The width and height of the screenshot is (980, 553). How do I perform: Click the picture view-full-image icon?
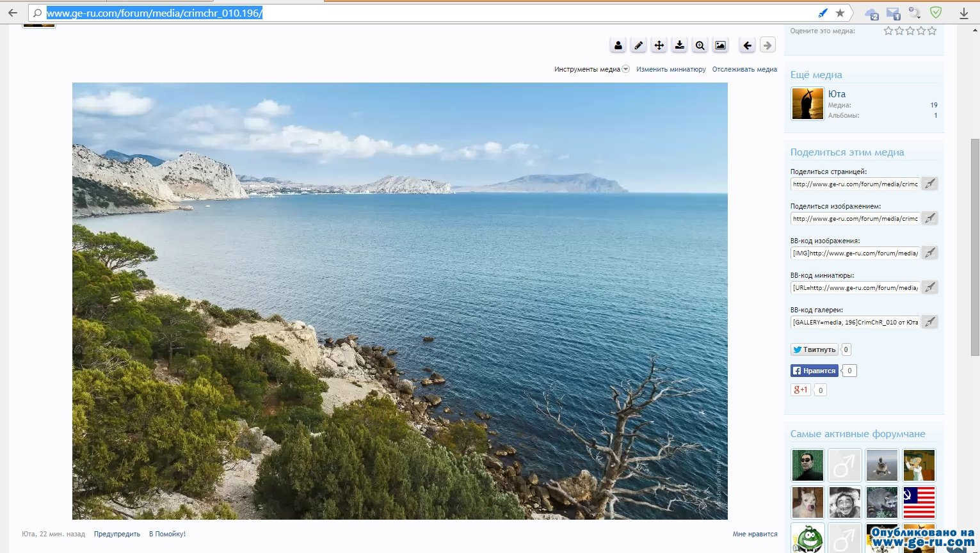pos(720,45)
